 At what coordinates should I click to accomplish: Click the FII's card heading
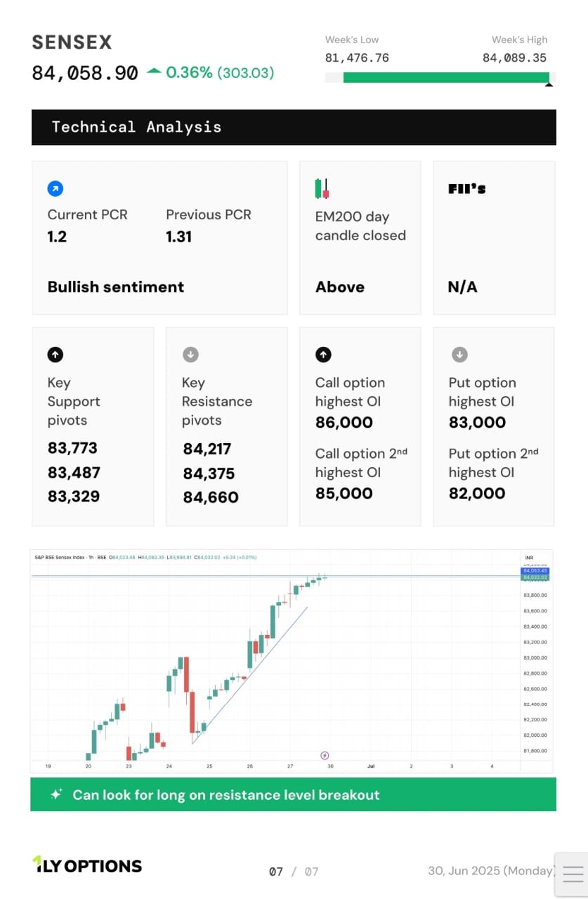(x=466, y=188)
